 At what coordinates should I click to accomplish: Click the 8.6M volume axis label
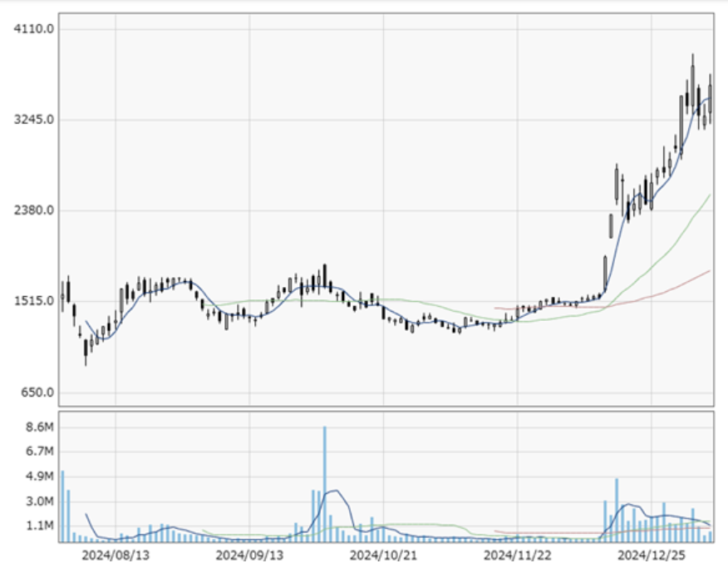[40, 427]
